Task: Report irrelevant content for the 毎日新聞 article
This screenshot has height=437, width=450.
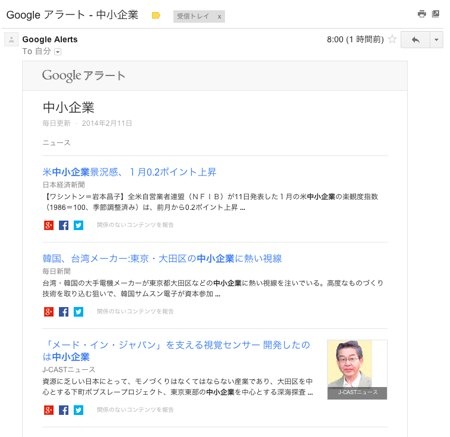Action: point(135,311)
